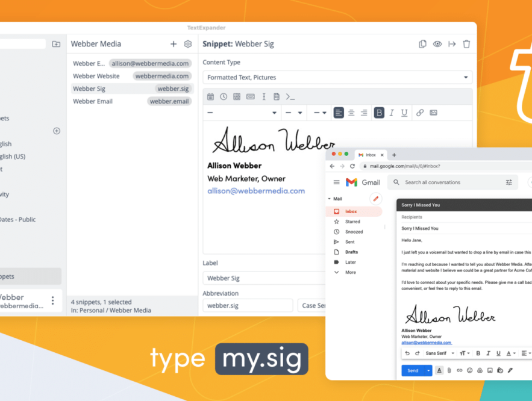Duplicate the Webber Sig snippet
Screen dimensions: 532x401
tap(422, 44)
